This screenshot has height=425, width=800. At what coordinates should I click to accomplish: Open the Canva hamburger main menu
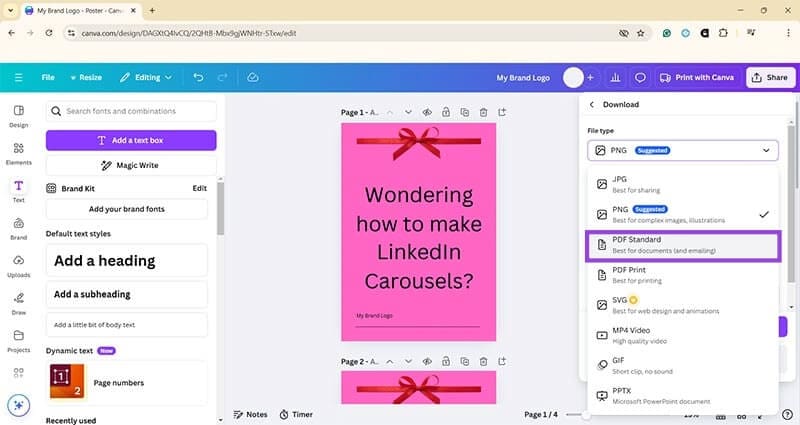pos(18,78)
